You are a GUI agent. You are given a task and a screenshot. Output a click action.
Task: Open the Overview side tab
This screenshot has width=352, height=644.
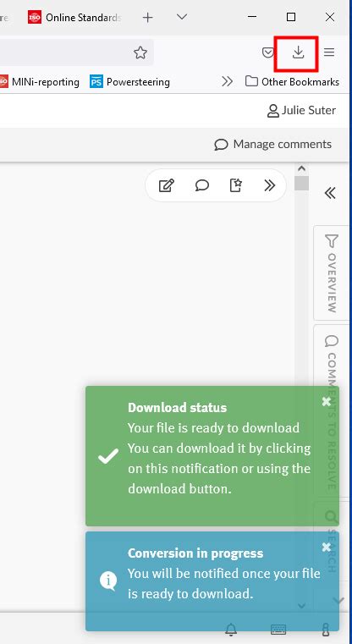click(x=332, y=272)
